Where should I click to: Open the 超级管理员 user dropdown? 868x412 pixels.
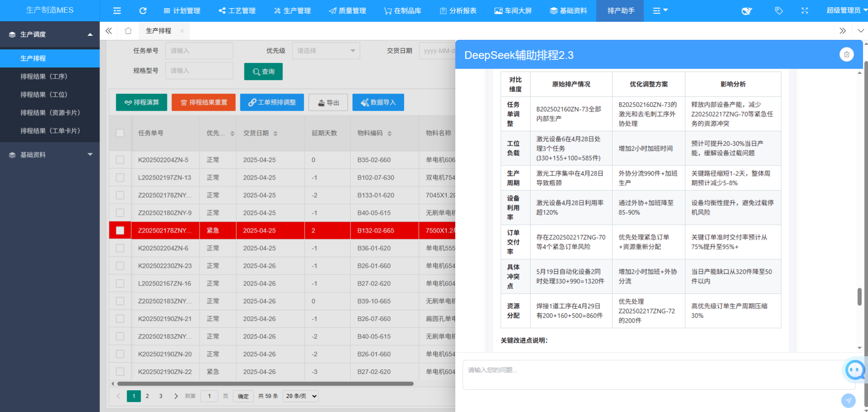pos(846,10)
